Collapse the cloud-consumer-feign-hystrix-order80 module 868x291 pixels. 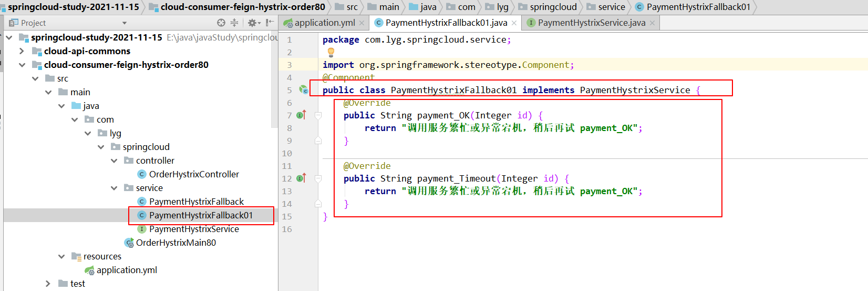point(22,65)
